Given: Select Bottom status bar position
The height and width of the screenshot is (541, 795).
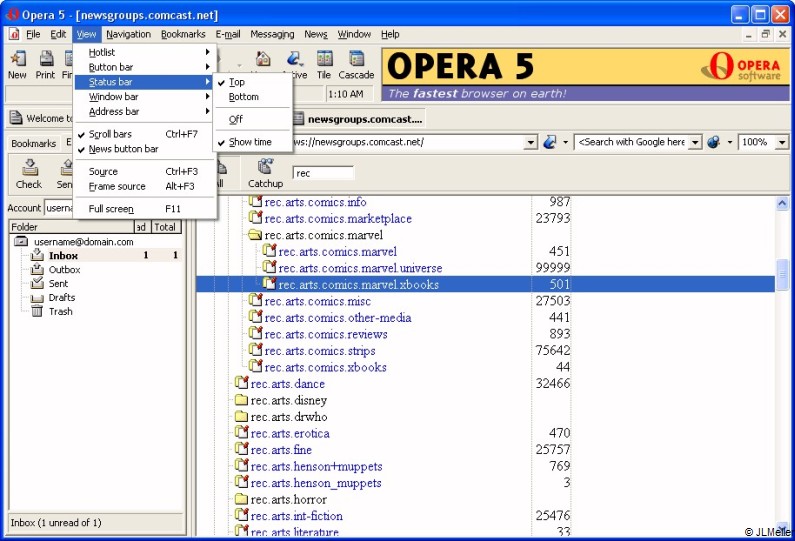Looking at the screenshot, I should pos(252,96).
